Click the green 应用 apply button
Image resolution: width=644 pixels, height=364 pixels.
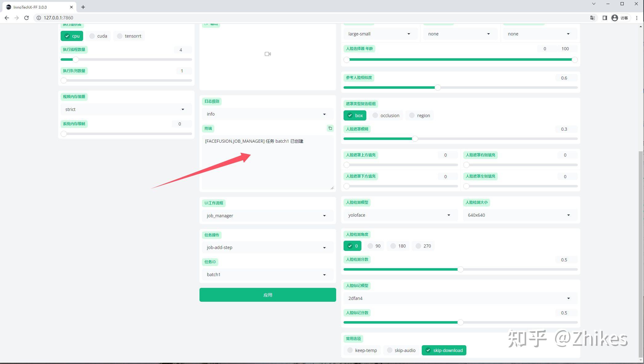(x=268, y=295)
